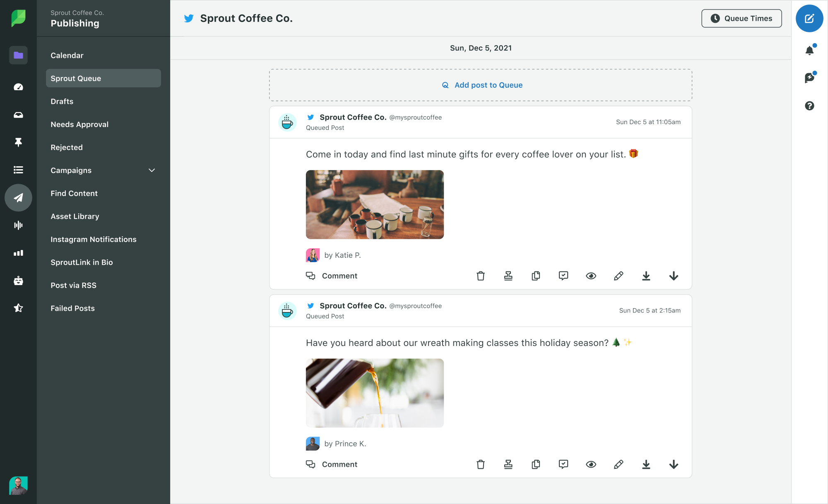Click the duplicate icon on second queued post
828x504 pixels.
coord(536,464)
